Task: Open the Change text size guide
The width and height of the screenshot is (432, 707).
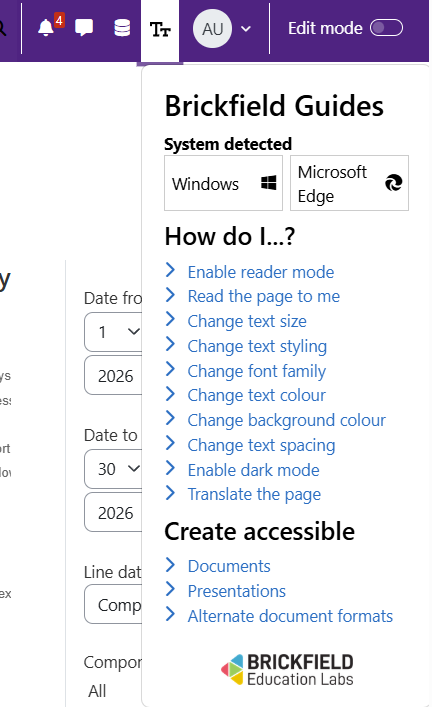Action: coord(247,321)
